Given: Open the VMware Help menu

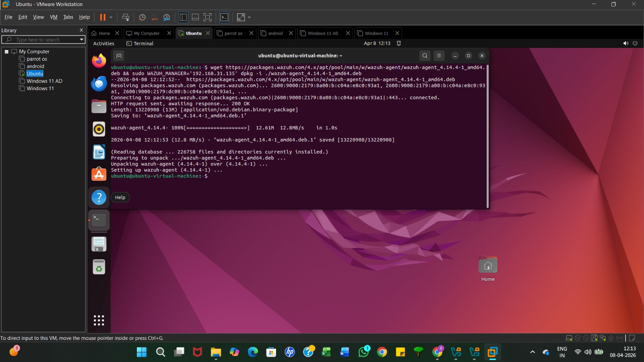Looking at the screenshot, I should pyautogui.click(x=85, y=17).
